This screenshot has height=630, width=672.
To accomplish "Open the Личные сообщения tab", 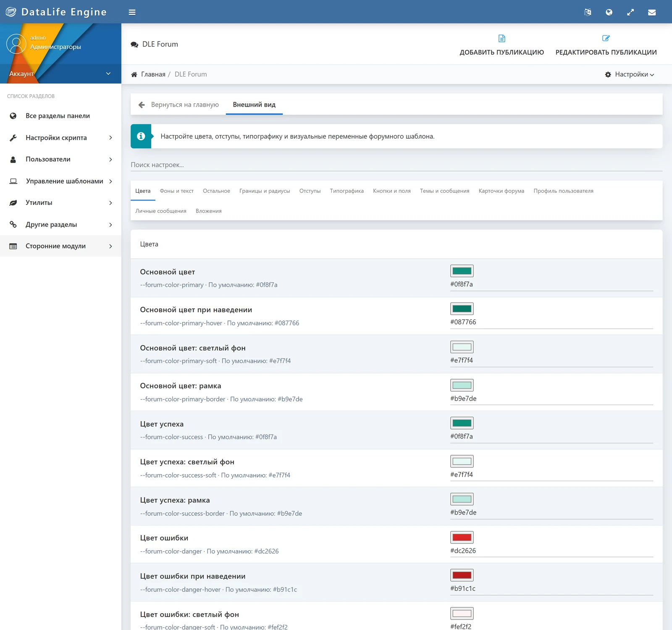I will [160, 211].
